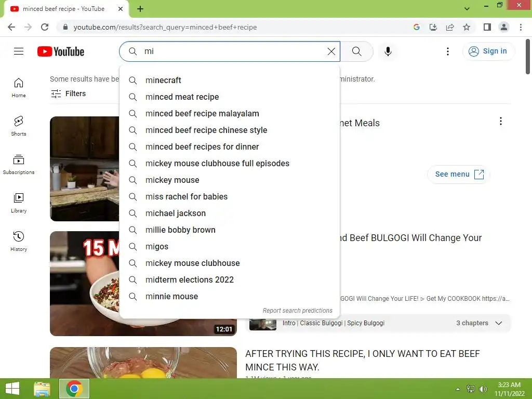Open Chrome three-dot menu
The image size is (532, 399).
point(521,27)
